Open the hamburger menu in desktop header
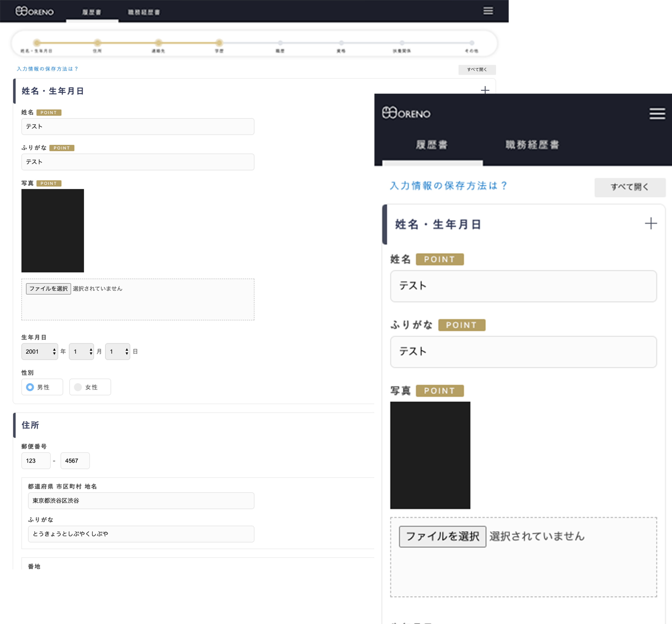 tap(488, 11)
